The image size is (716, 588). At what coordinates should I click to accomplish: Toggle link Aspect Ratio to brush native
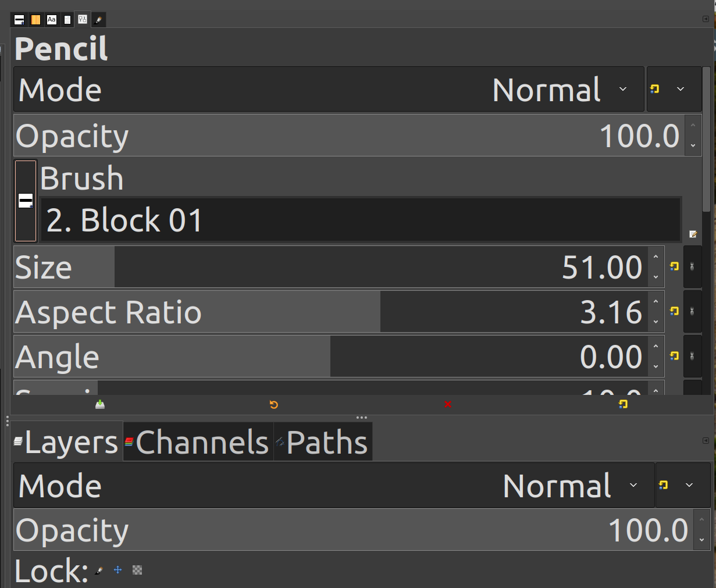(692, 311)
